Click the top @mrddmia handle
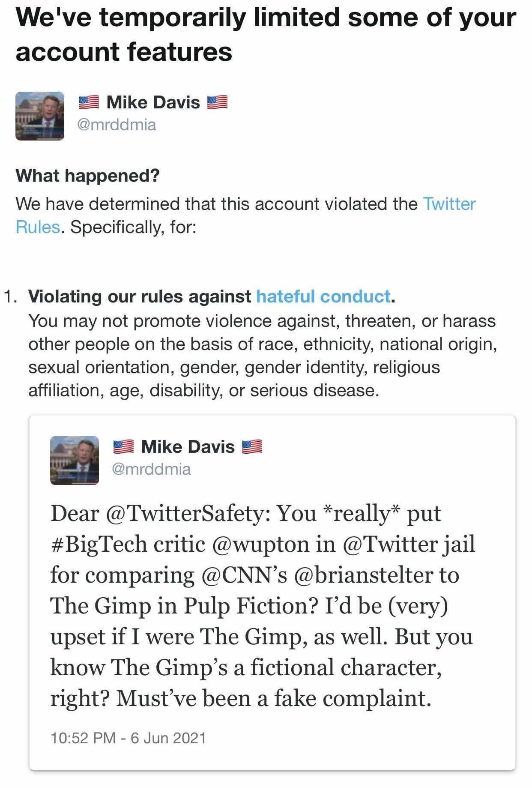532x790 pixels. (117, 125)
